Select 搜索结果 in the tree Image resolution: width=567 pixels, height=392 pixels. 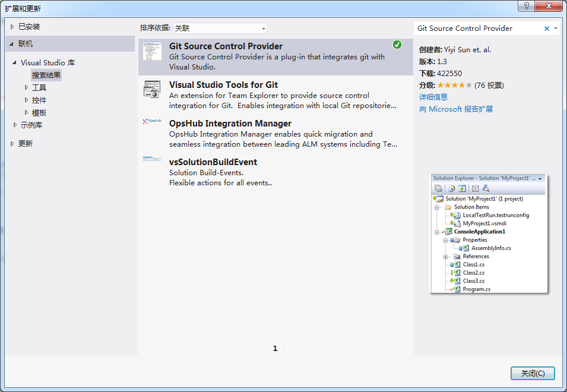point(46,75)
